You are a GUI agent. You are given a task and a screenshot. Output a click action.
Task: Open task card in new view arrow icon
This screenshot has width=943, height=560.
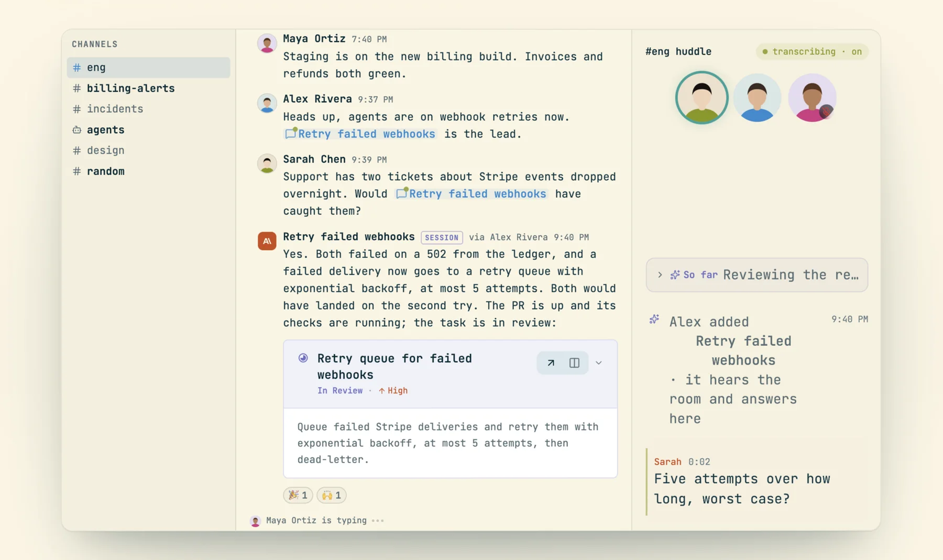551,363
